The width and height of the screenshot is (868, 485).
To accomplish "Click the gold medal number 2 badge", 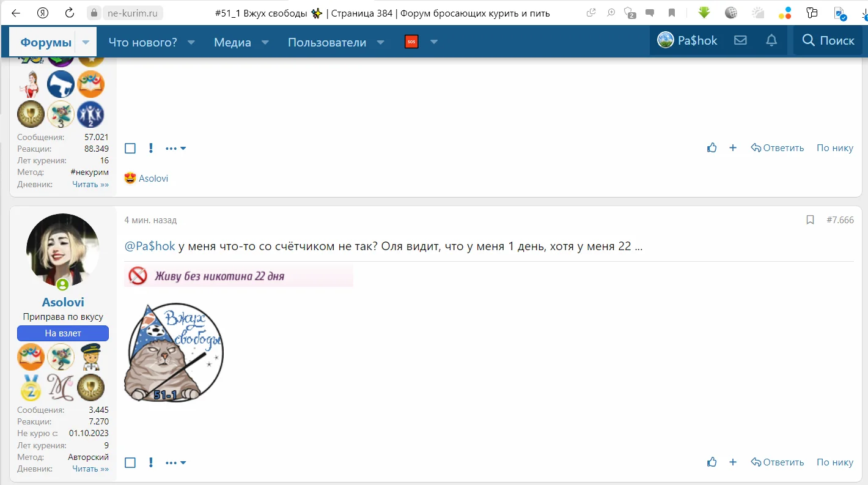I will 31,387.
